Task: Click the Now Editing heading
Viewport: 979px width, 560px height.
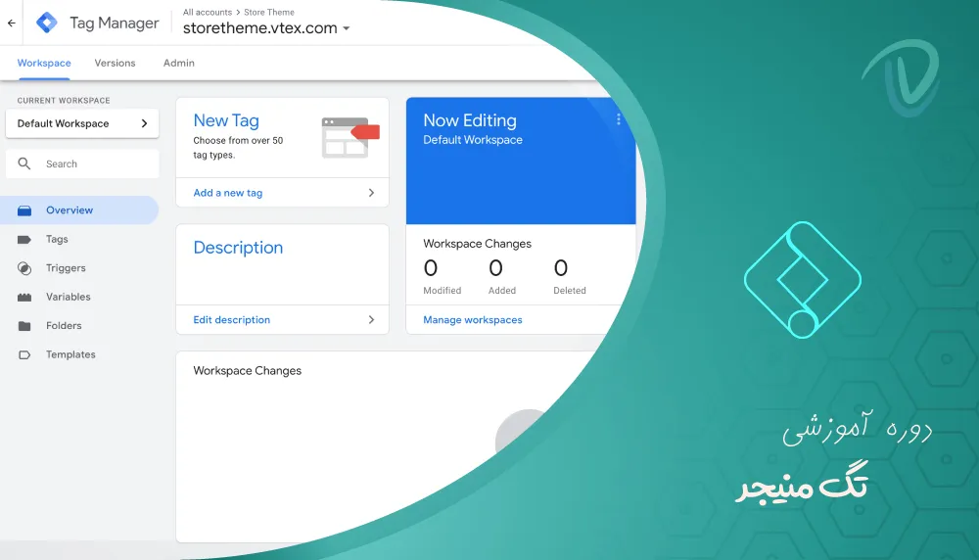Action: 470,120
